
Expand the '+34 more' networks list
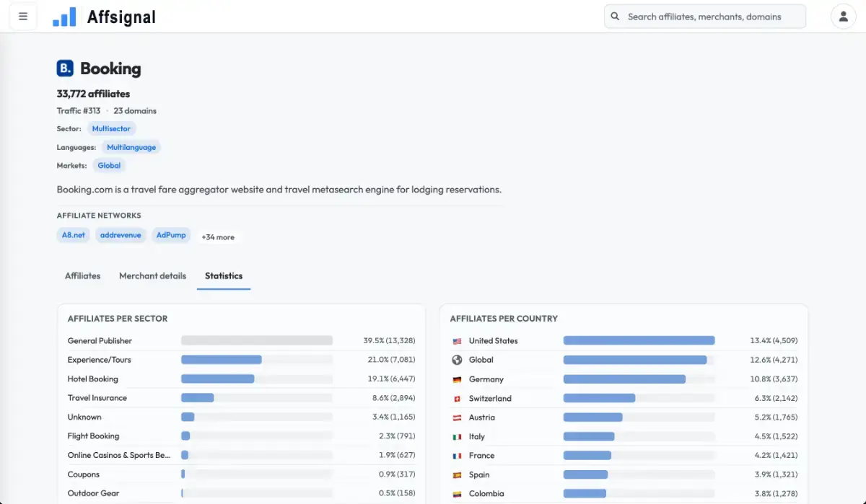[218, 236]
